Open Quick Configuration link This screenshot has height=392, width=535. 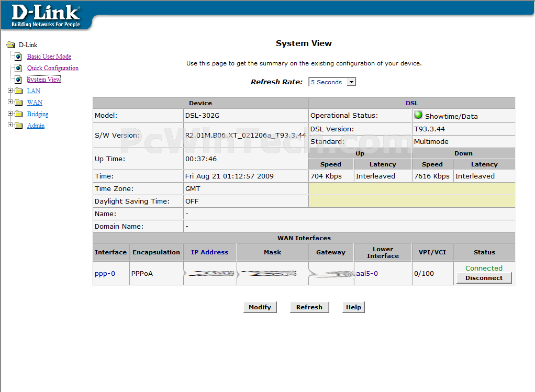coord(53,68)
